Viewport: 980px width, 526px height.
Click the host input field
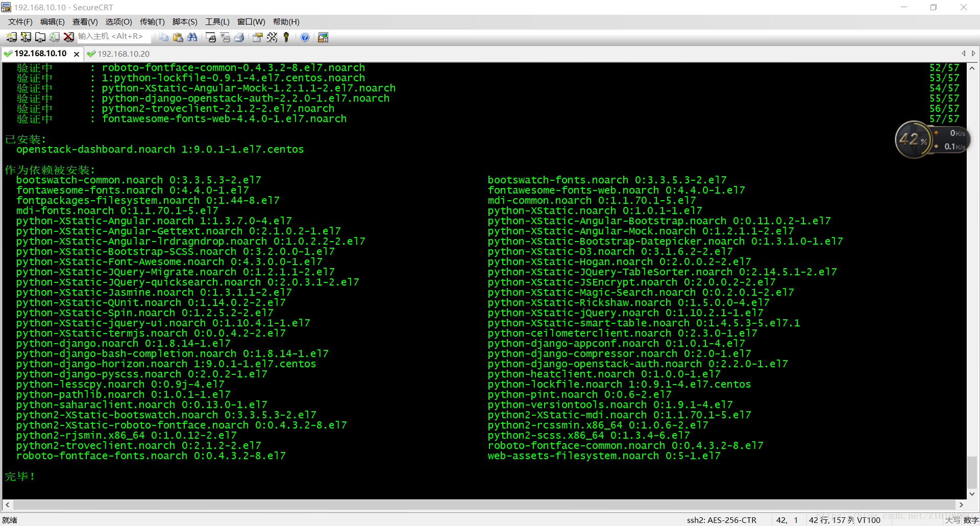coord(113,36)
